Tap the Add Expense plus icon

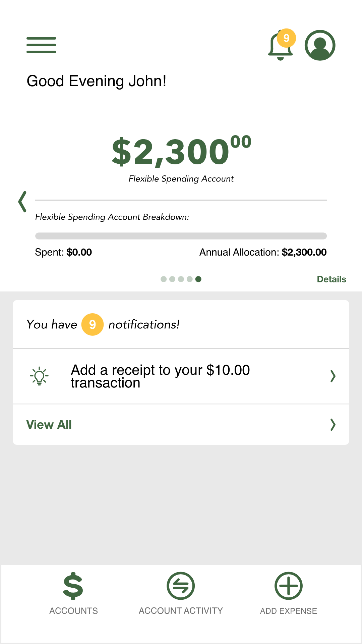pos(288,586)
